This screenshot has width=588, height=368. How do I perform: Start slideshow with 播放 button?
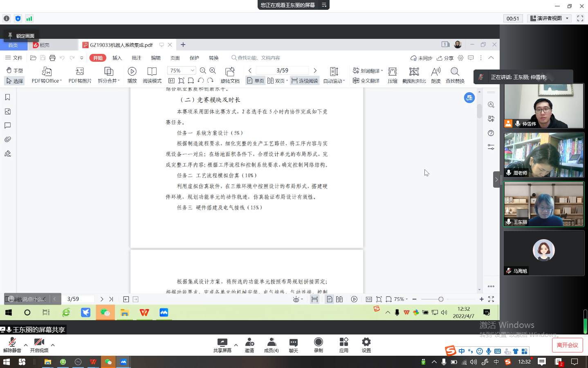[x=132, y=75]
